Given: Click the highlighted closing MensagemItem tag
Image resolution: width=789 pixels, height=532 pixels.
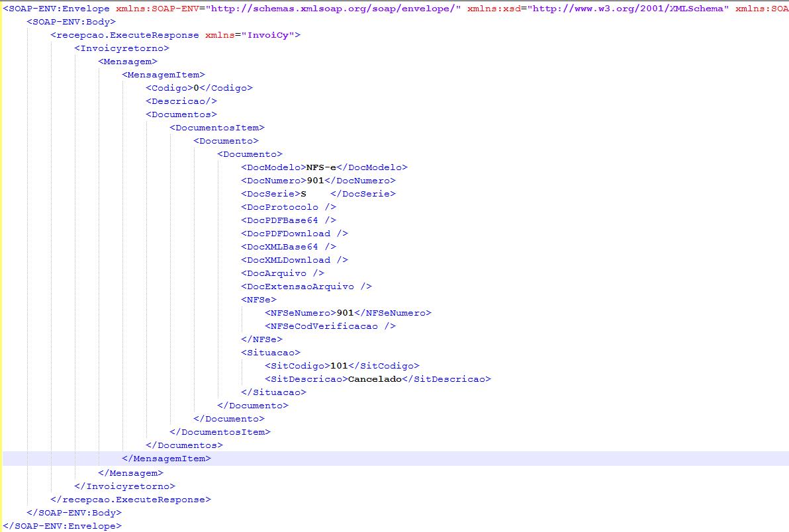Looking at the screenshot, I should click(x=167, y=459).
